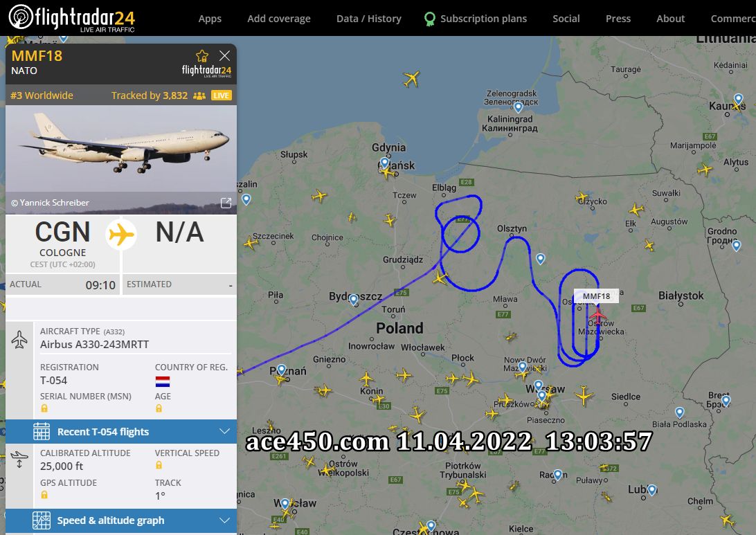
Task: Click the yellow plane near Grudziądz
Action: [439, 278]
